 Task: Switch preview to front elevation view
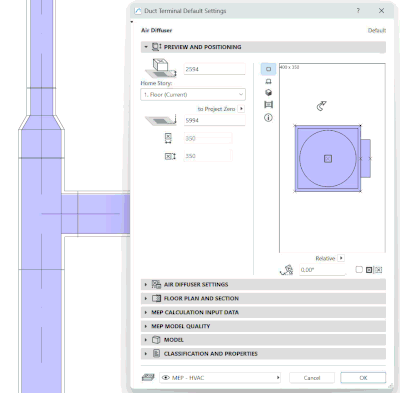tap(268, 81)
